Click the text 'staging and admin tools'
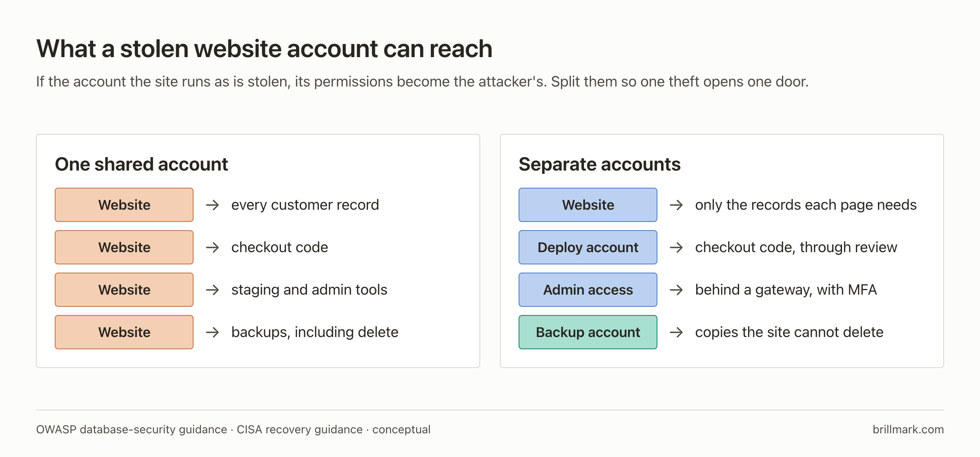Viewport: 980px width, 457px height. (x=309, y=290)
